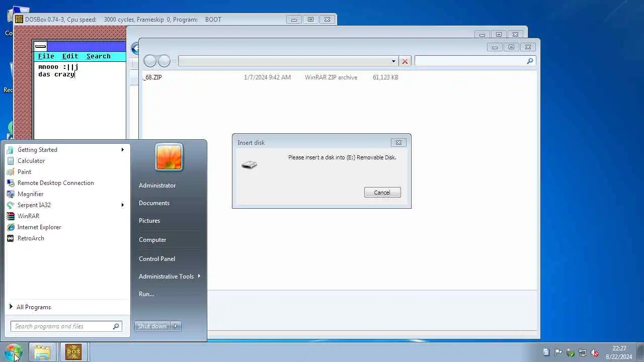Open Windows Explorer from the taskbar
644x362 pixels.
pos(42,352)
